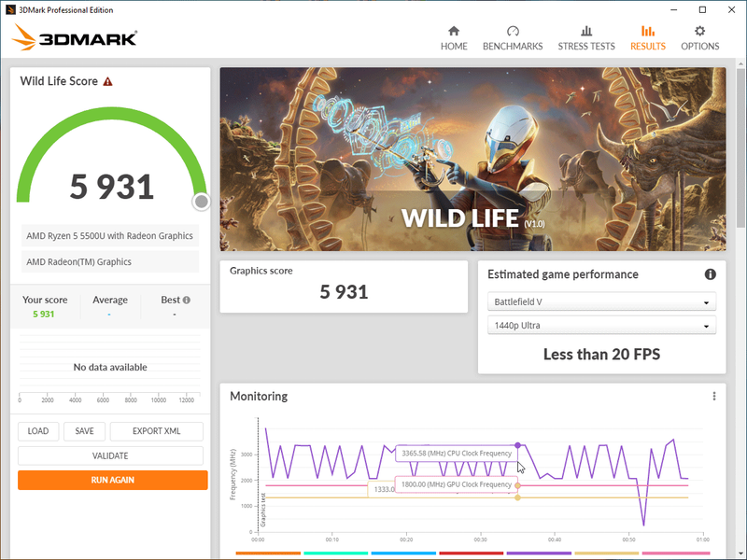Click the Estimated game performance info icon
747x560 pixels.
[710, 274]
